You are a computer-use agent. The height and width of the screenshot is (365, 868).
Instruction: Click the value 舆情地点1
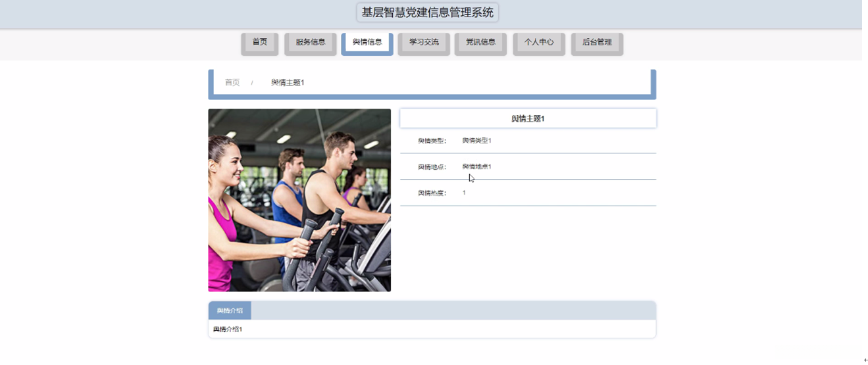[x=477, y=166]
